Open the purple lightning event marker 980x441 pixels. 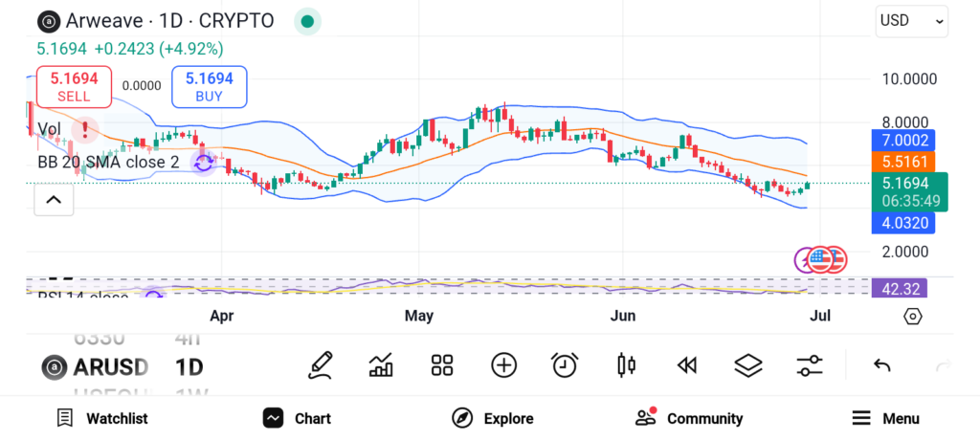[x=803, y=260]
